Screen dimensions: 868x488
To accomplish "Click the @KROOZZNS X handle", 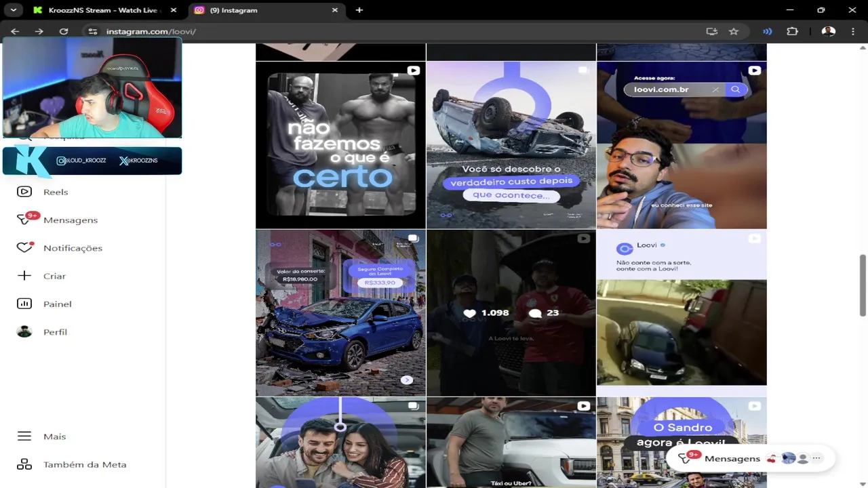I will pos(138,161).
